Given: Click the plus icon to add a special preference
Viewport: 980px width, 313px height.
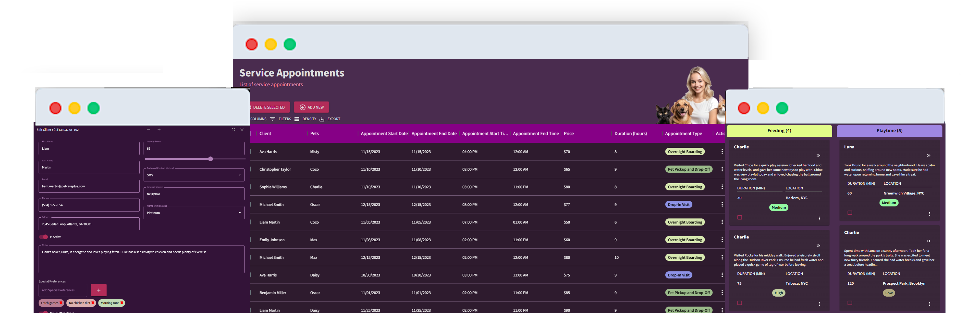Looking at the screenshot, I should [98, 290].
